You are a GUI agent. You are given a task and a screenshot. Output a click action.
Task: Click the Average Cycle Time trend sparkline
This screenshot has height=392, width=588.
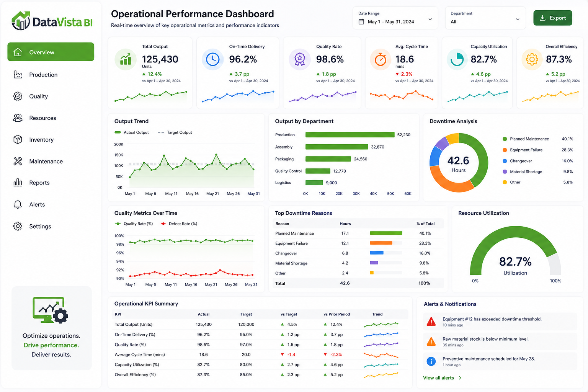click(x=381, y=355)
